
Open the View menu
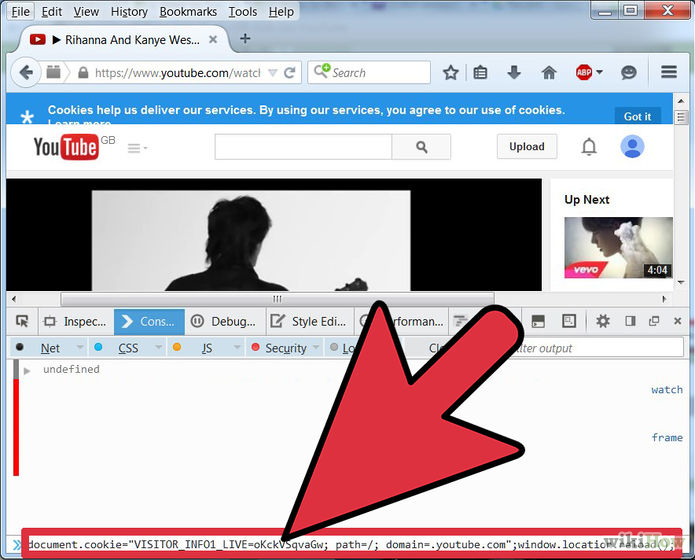pos(86,12)
